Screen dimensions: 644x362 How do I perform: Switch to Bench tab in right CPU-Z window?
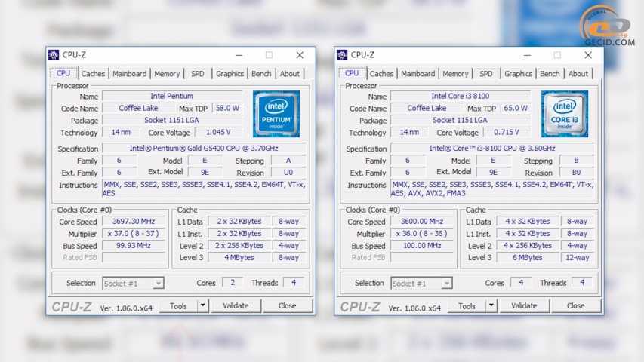click(550, 73)
